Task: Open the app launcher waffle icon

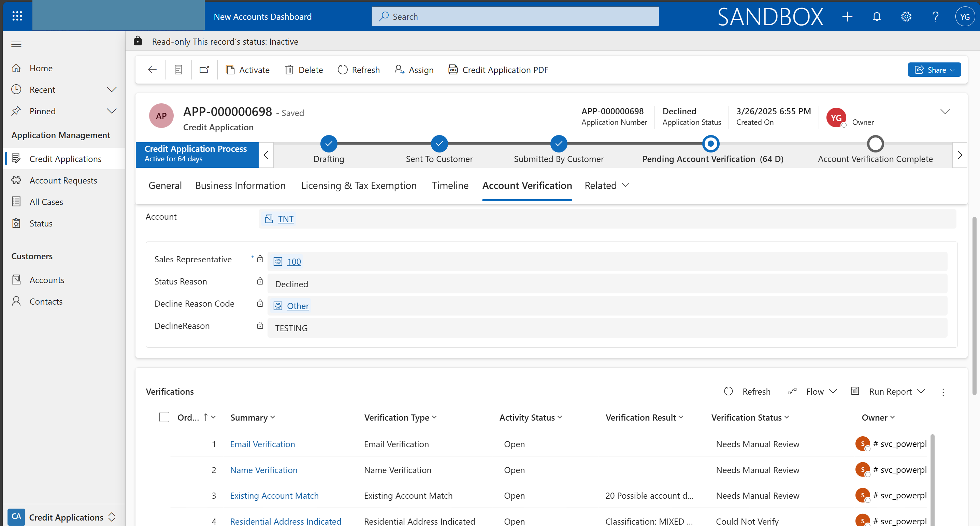Action: click(x=17, y=16)
